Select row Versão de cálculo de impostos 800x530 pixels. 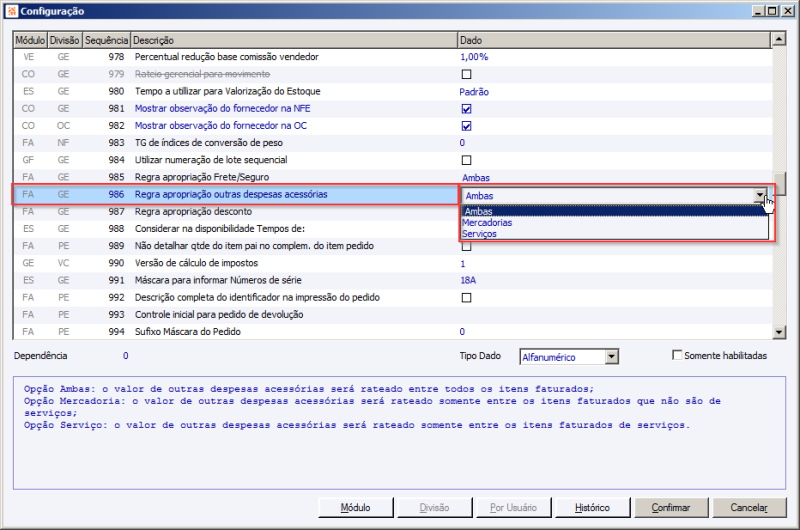pos(393,263)
